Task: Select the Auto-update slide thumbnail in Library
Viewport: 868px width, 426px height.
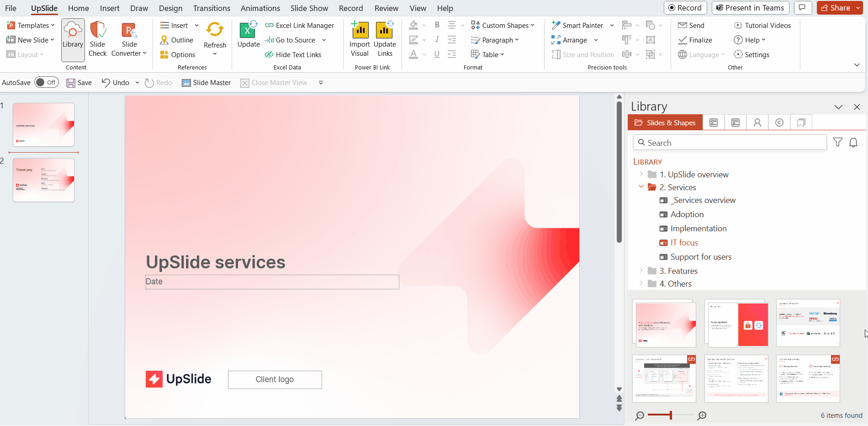Action: (x=736, y=323)
